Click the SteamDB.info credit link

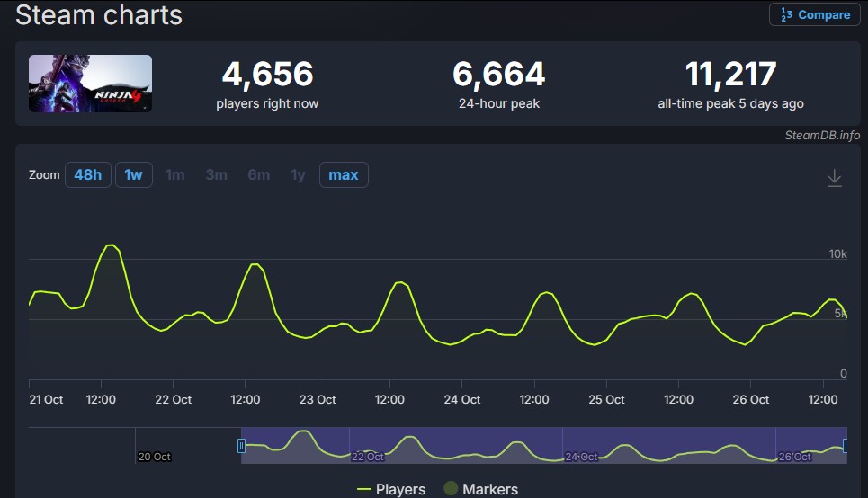[x=822, y=135]
